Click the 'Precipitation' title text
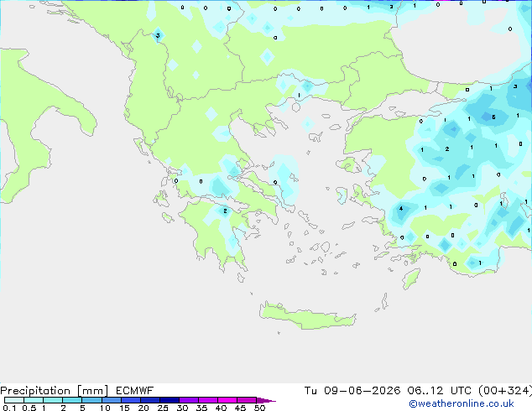The image size is (532, 411). point(35,391)
